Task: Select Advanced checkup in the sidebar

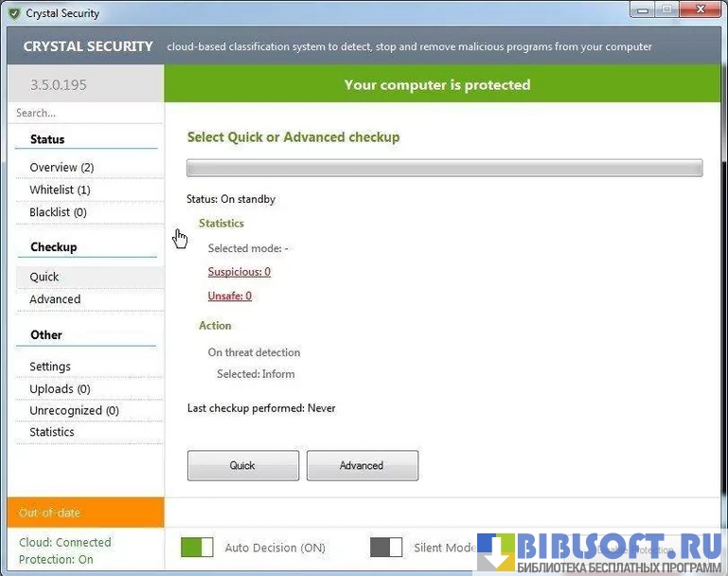Action: tap(55, 299)
